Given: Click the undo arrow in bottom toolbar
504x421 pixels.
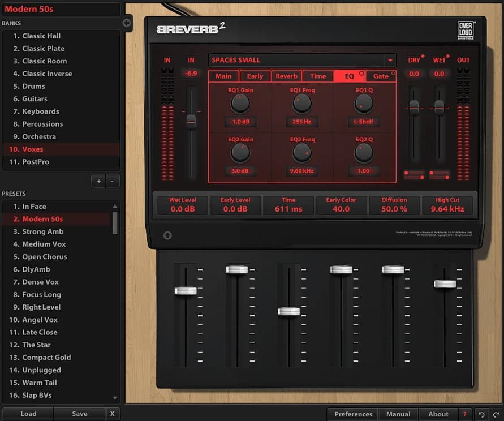Looking at the screenshot, I should [x=481, y=414].
